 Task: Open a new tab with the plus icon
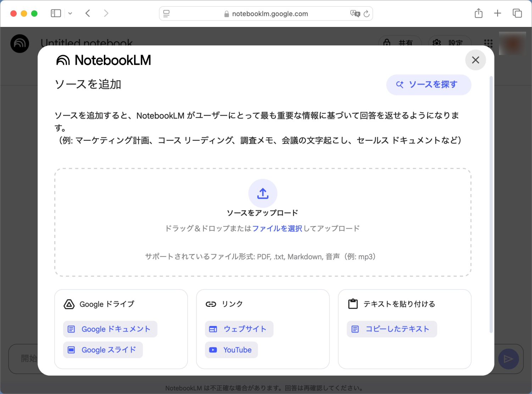(x=498, y=13)
